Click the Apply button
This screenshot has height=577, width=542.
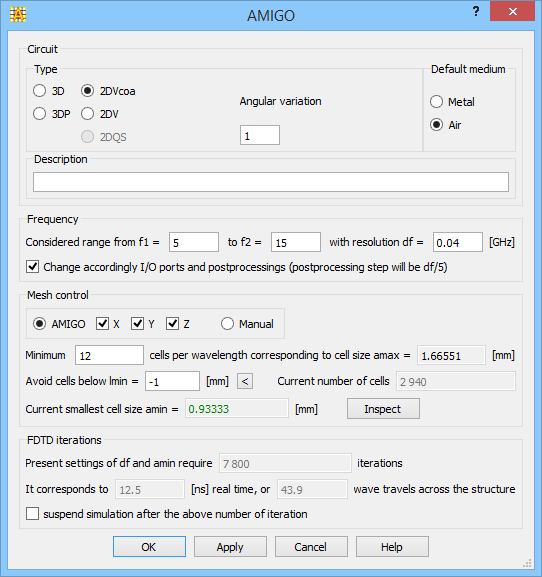(230, 546)
